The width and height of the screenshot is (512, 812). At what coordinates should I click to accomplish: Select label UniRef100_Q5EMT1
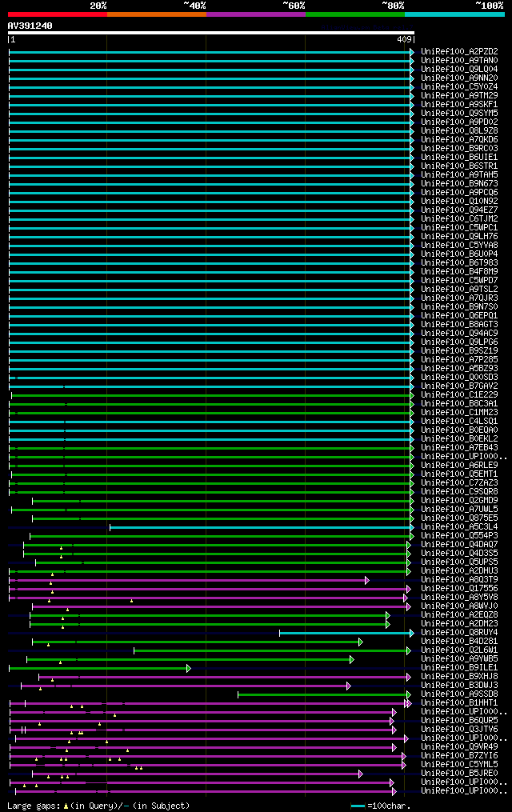point(459,474)
